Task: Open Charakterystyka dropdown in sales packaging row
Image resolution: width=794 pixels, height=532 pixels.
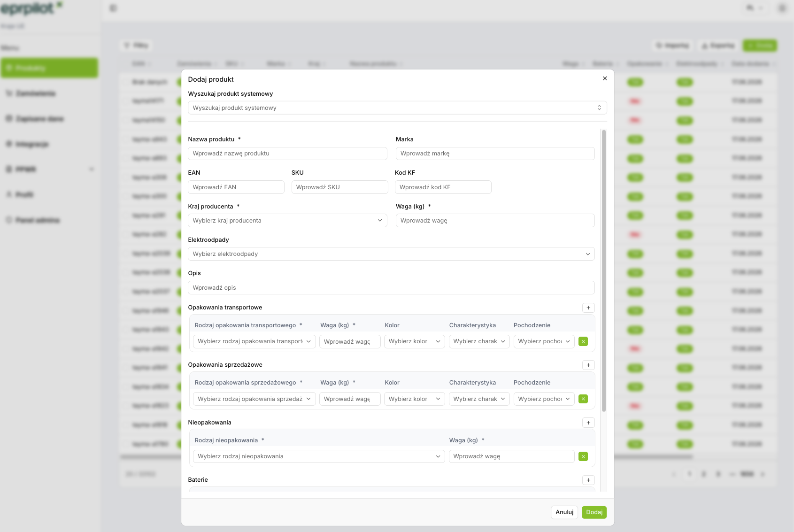Action: tap(479, 399)
